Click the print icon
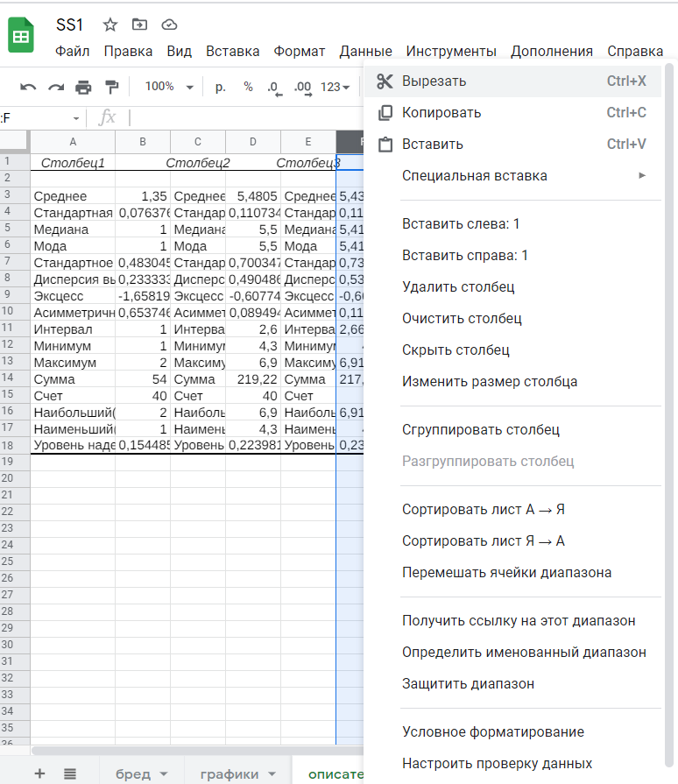This screenshot has width=678, height=784. coord(83,87)
